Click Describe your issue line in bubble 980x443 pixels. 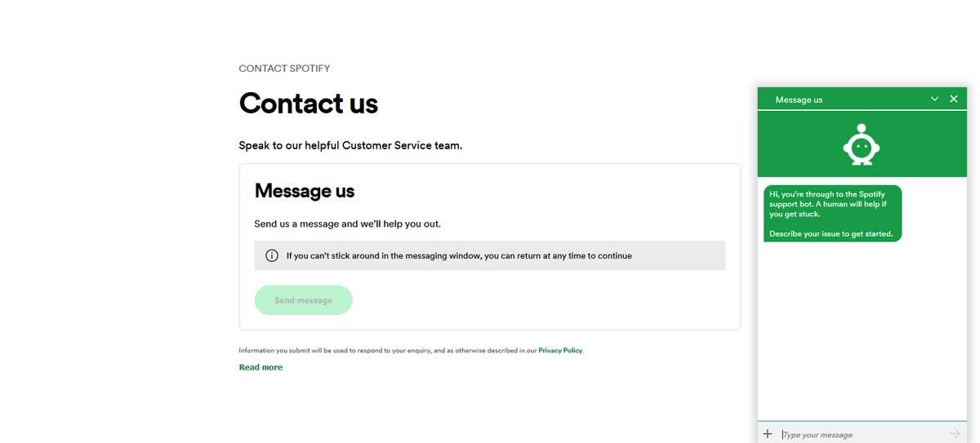831,234
